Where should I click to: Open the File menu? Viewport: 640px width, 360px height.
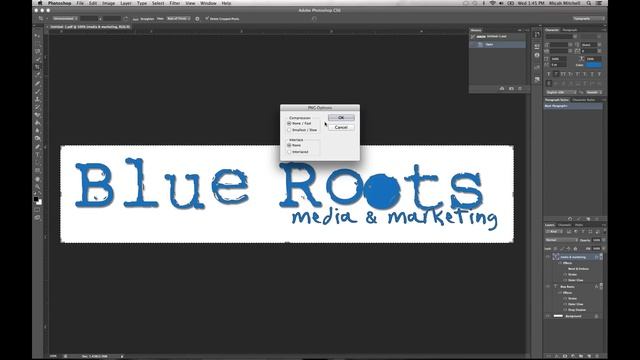point(80,3)
